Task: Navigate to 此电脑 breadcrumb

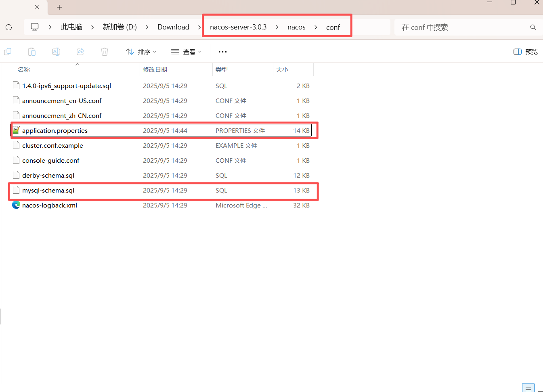Action: (71, 27)
